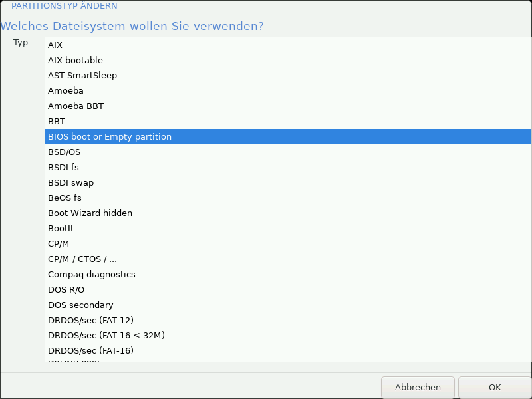
Task: Select BIOS boot or Empty partition
Action: click(x=110, y=136)
